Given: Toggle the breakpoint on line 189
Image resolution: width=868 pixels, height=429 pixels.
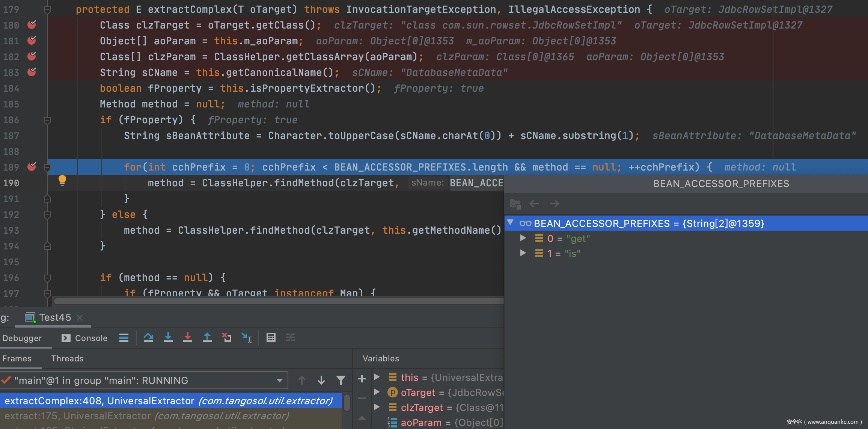Looking at the screenshot, I should click(32, 167).
